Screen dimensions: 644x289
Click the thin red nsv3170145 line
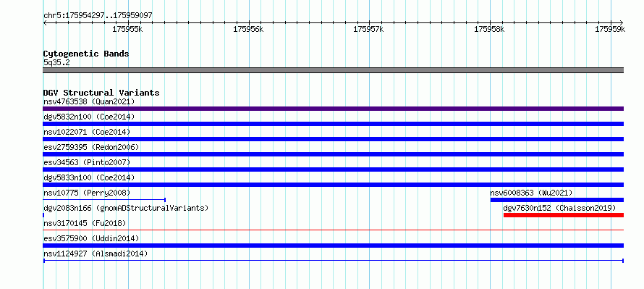point(333,230)
